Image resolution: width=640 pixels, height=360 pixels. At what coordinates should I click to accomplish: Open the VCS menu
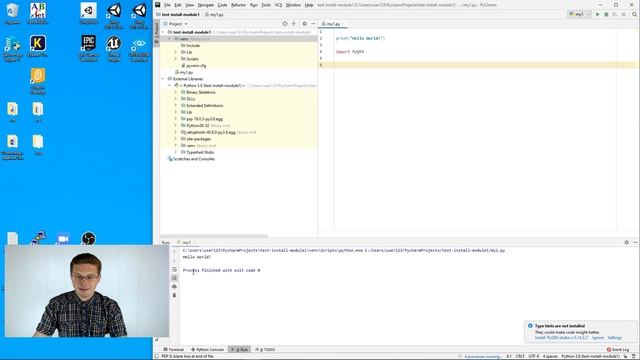click(278, 5)
